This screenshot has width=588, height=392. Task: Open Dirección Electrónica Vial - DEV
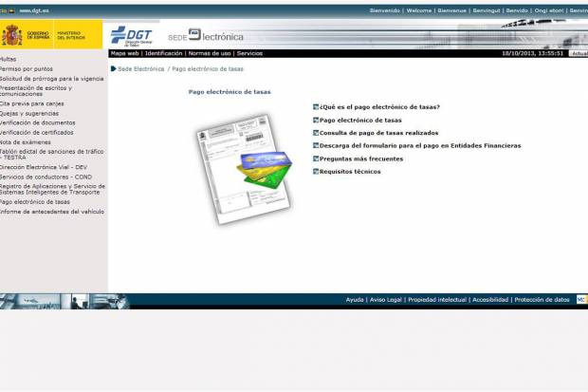tap(44, 167)
